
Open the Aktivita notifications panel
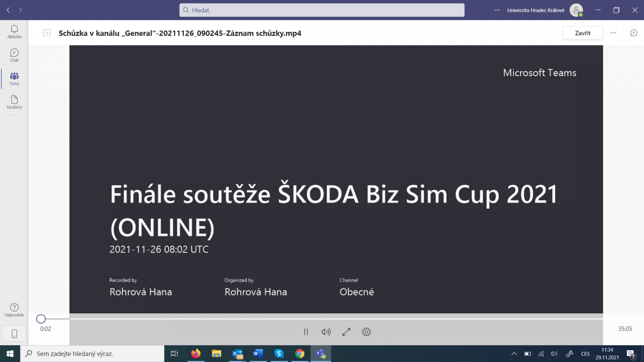tap(14, 31)
